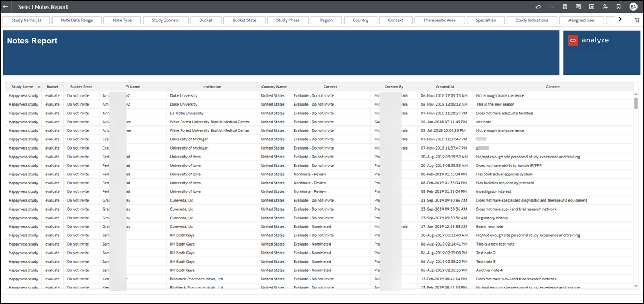644x304 pixels.
Task: Refresh data icon in header
Action: [565, 7]
